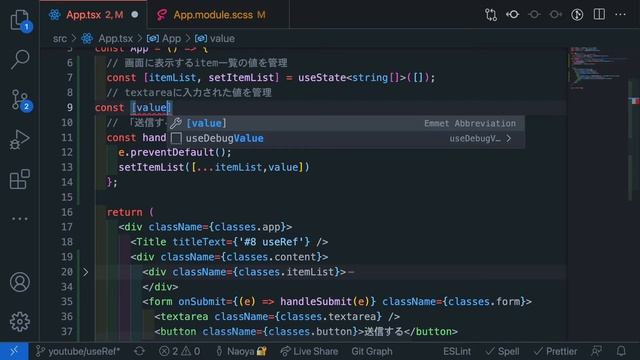Open the Source Control view
This screenshot has width=640, height=360.
click(20, 100)
